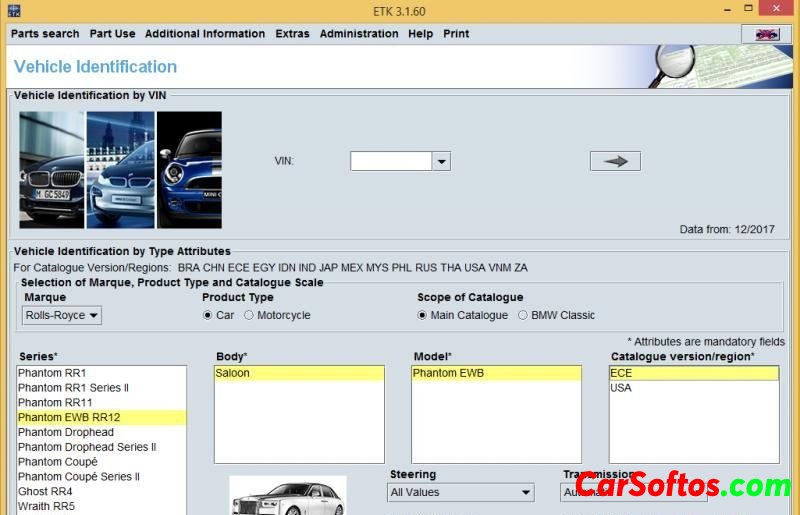Select Main Catalogue radio button
The height and width of the screenshot is (515, 800).
(423, 316)
